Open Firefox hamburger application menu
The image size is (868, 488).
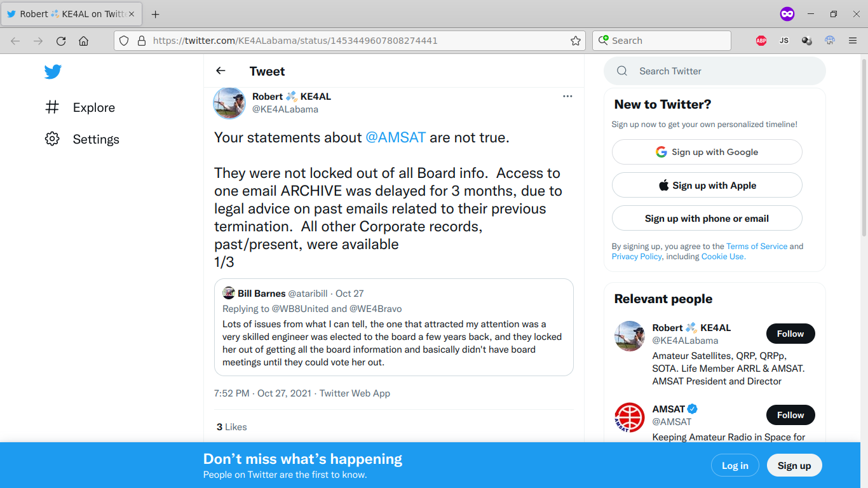[x=853, y=41]
